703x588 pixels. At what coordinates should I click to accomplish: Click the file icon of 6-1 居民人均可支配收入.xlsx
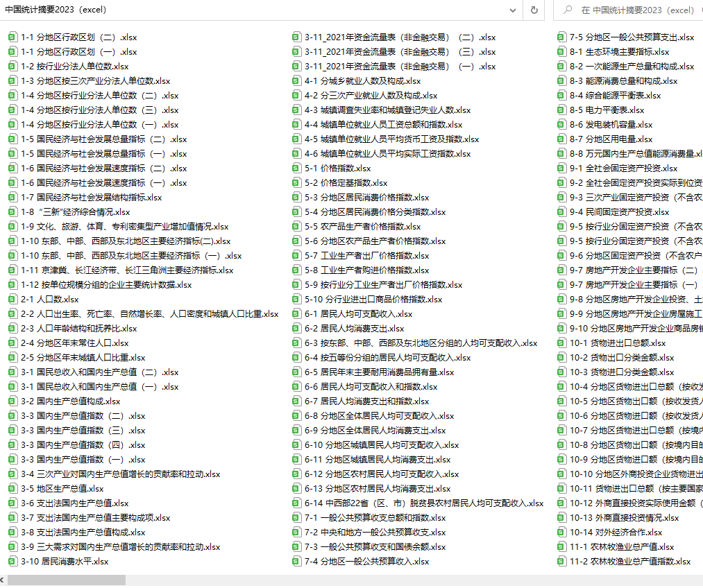[296, 314]
